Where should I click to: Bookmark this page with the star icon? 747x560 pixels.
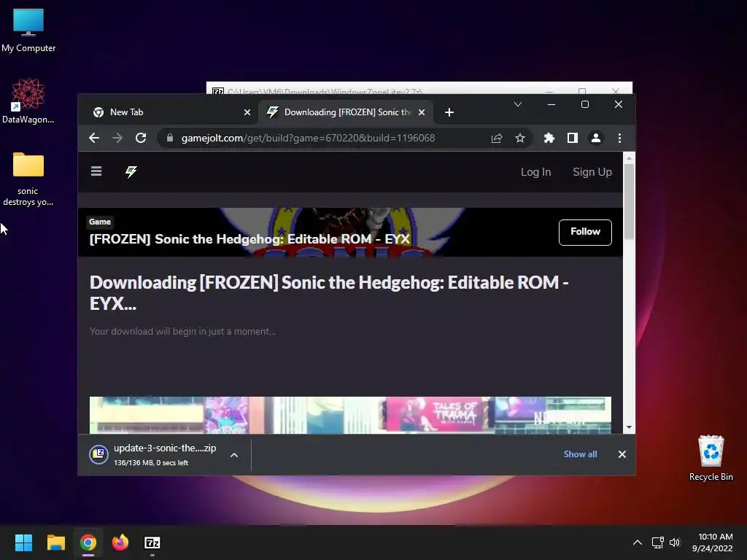pos(519,138)
